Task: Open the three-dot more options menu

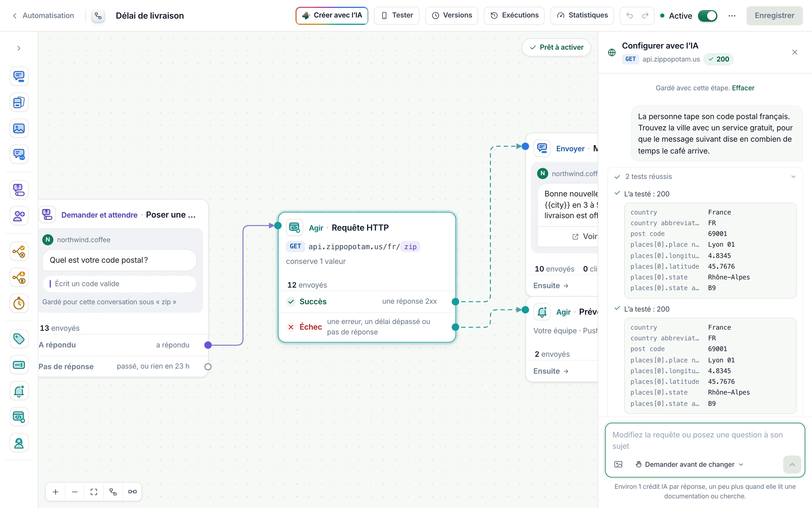Action: [732, 16]
